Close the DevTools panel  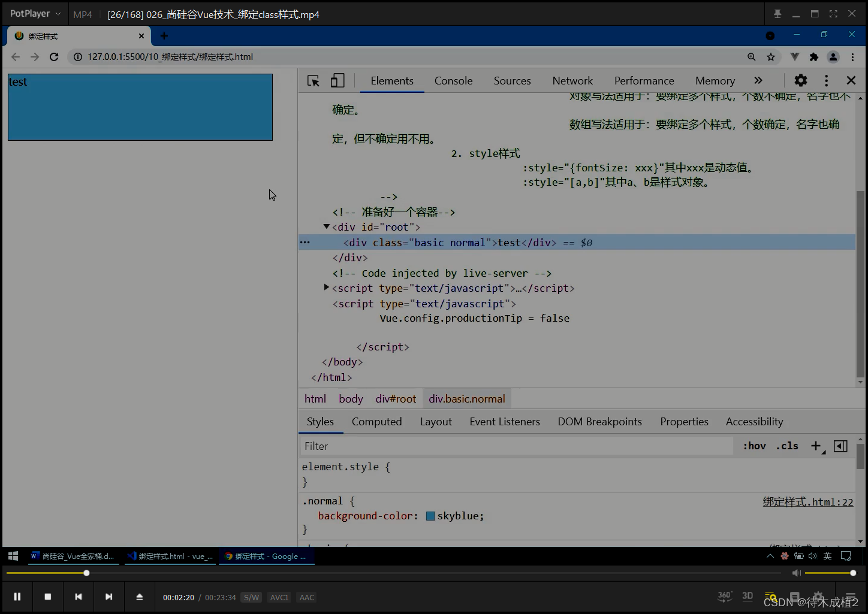[851, 80]
